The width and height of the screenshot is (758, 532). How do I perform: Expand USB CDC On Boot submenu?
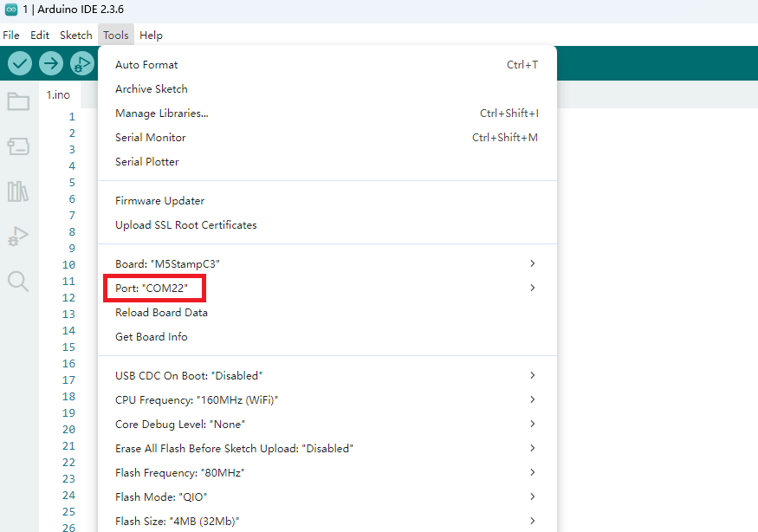(x=327, y=376)
